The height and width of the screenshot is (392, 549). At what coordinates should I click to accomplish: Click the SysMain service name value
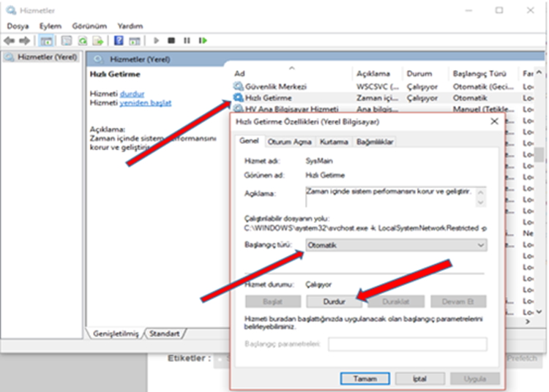tap(319, 161)
